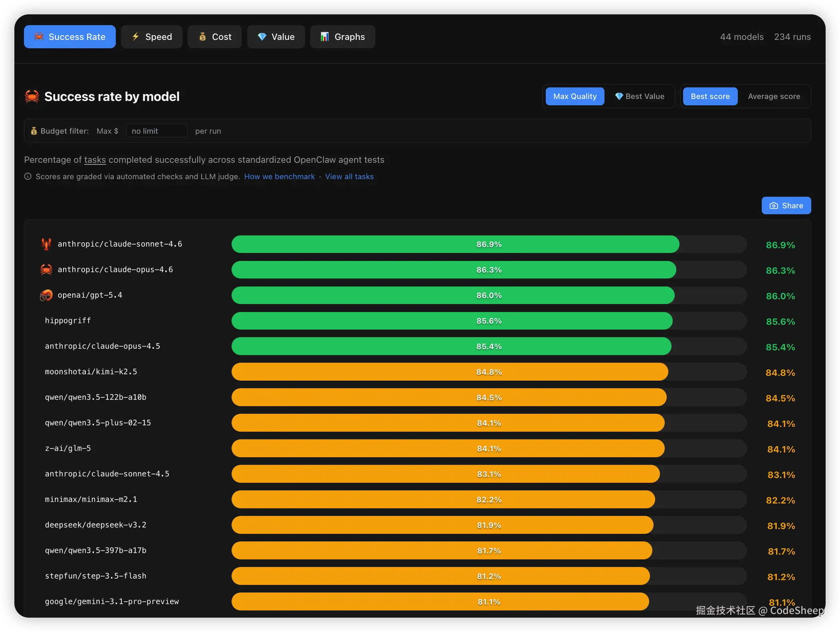Image resolution: width=840 pixels, height=632 pixels.
Task: Open the Cost tab
Action: pos(215,37)
